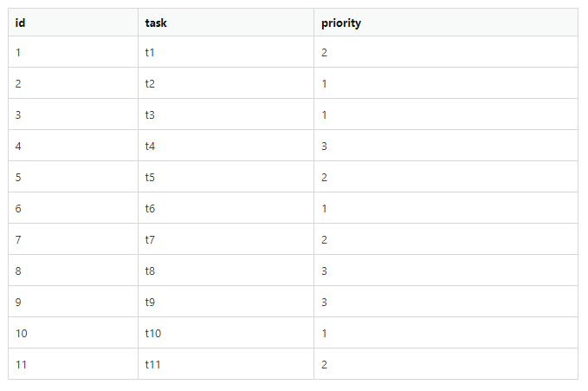Click the 'priority' column header
The width and height of the screenshot is (588, 391).
(x=340, y=23)
